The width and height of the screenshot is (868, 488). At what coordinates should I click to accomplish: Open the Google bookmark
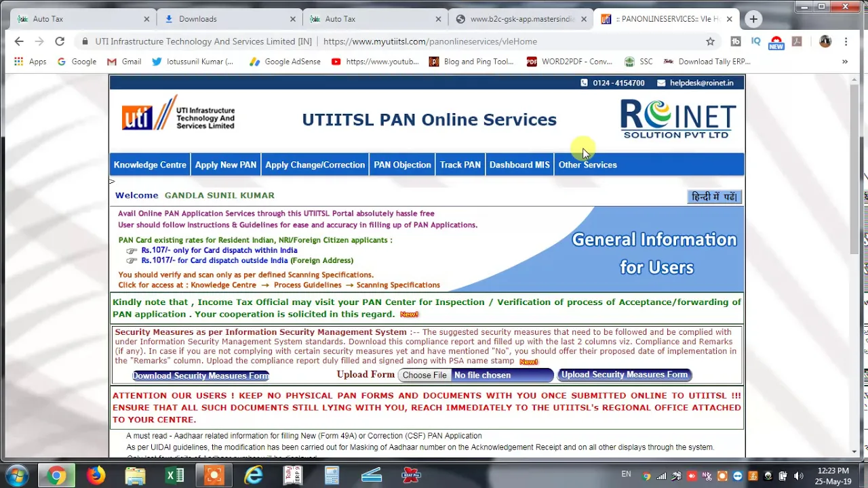[77, 62]
